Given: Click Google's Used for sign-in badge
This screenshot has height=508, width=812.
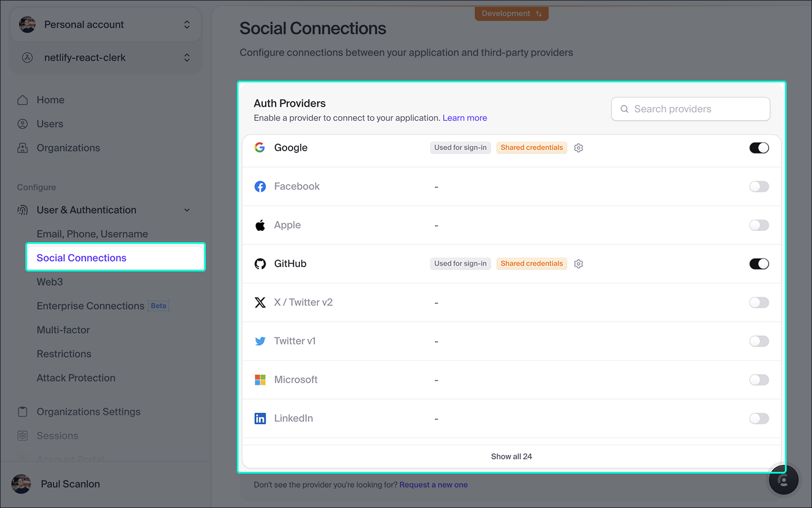Looking at the screenshot, I should coord(460,148).
